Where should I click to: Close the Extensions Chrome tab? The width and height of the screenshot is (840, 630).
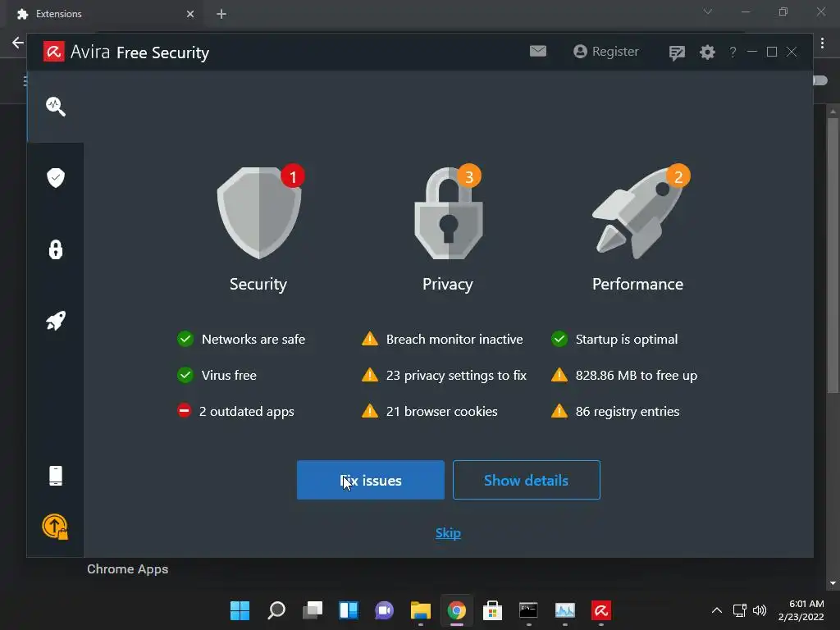(190, 14)
